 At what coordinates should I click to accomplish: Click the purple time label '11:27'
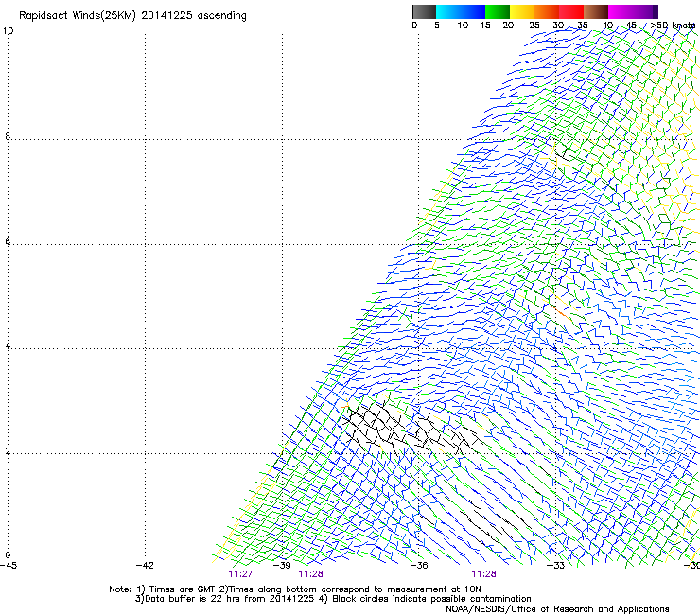240,574
